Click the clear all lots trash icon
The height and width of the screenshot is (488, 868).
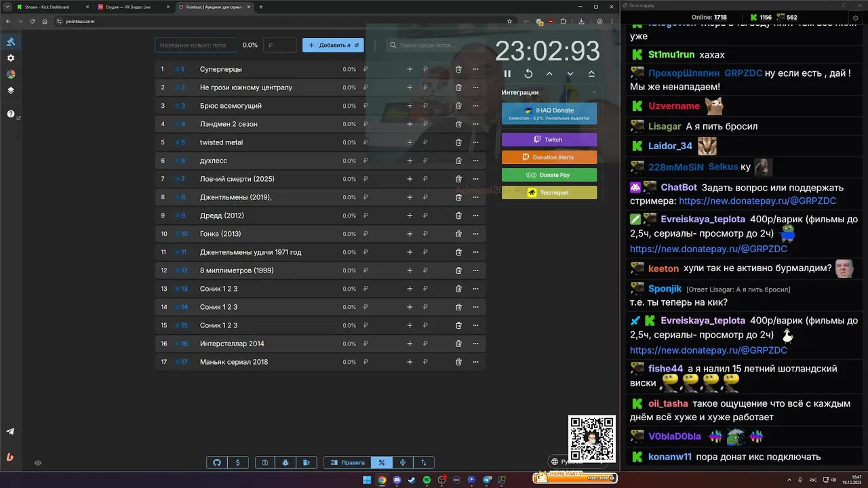(x=306, y=463)
